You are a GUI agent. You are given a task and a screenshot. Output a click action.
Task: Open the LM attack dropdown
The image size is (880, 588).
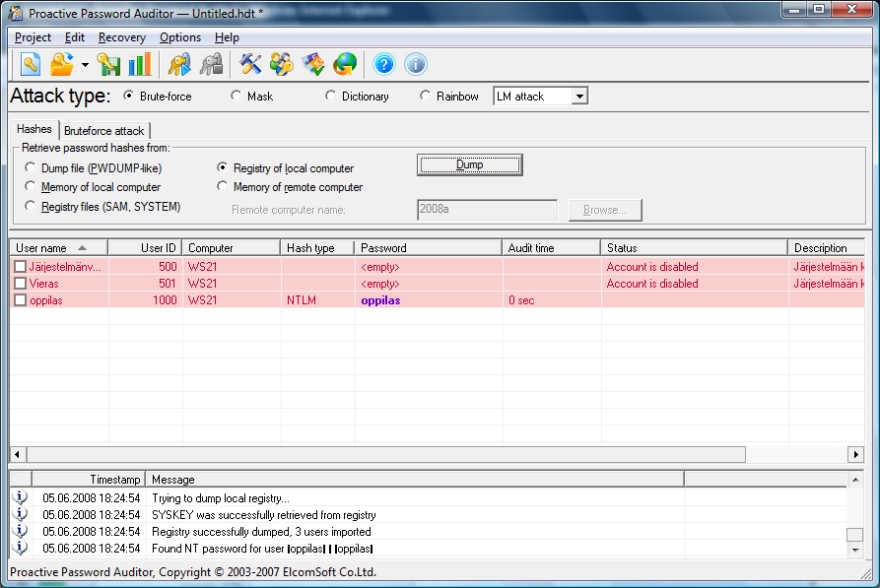(579, 97)
